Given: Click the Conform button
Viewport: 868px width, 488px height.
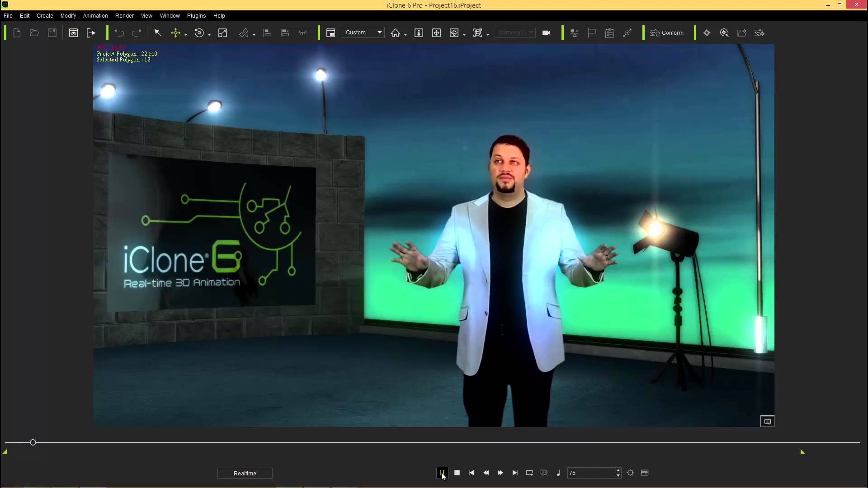Looking at the screenshot, I should (x=667, y=33).
